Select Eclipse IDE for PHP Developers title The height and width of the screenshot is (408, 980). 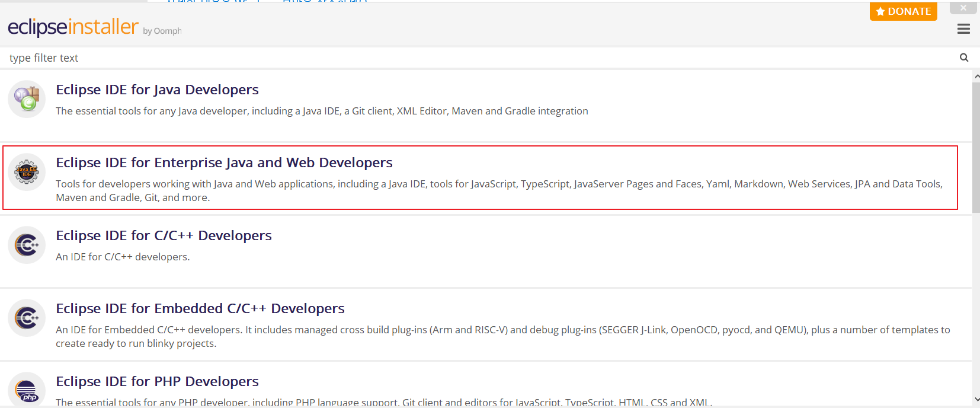[157, 381]
